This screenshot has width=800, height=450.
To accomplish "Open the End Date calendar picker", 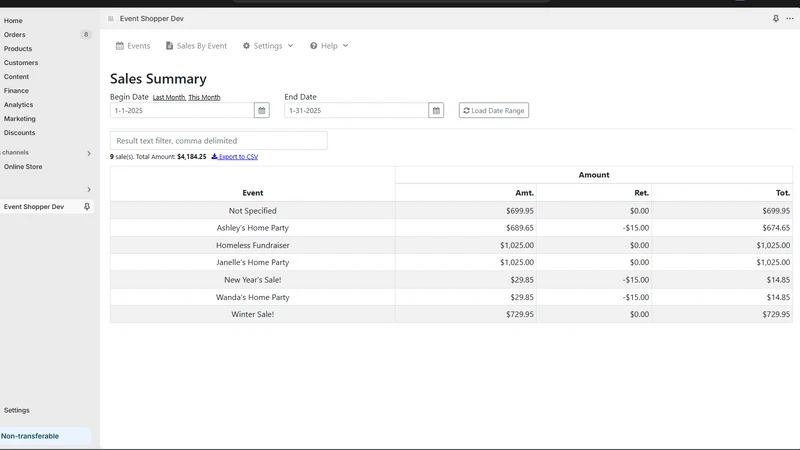I will pos(436,110).
